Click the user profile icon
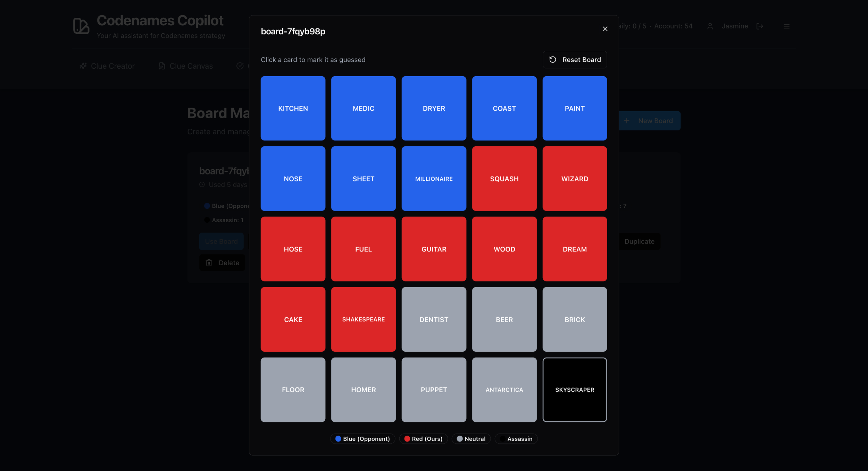The height and width of the screenshot is (471, 868). pyautogui.click(x=710, y=26)
